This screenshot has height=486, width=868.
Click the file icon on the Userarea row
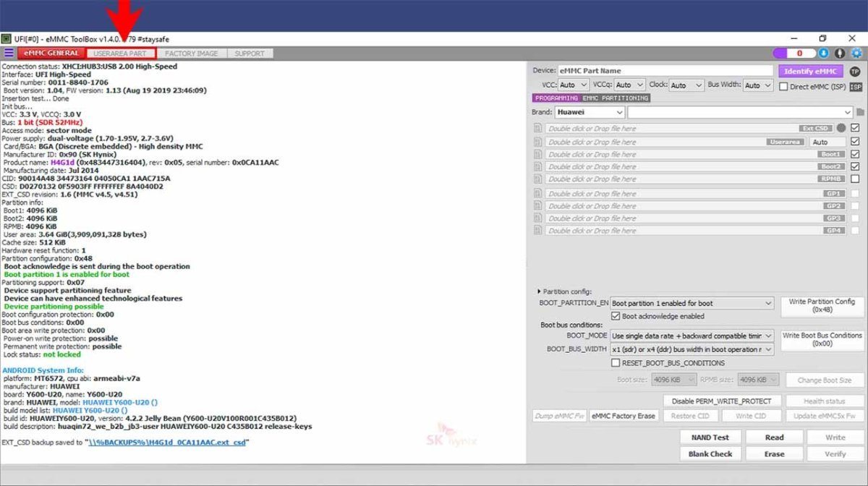tap(537, 142)
